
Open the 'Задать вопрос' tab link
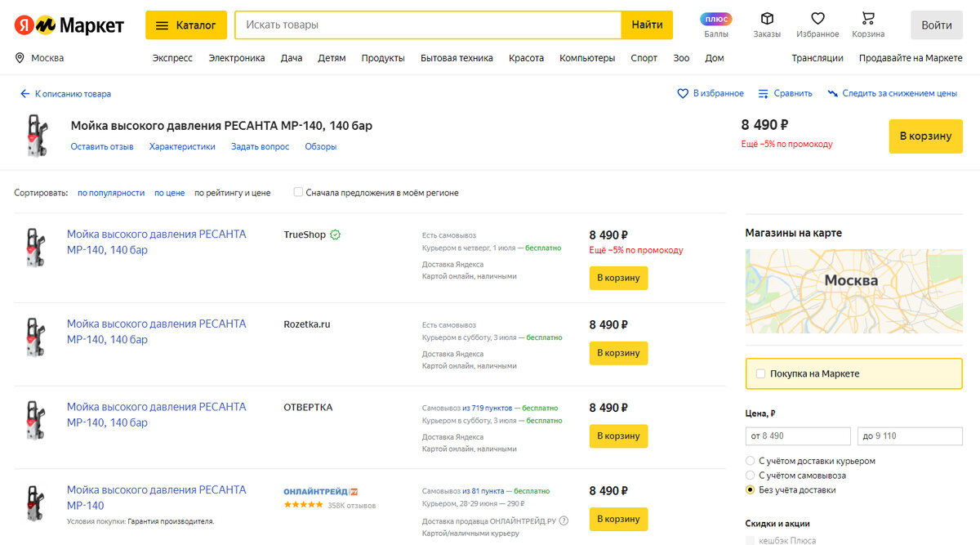pyautogui.click(x=260, y=147)
